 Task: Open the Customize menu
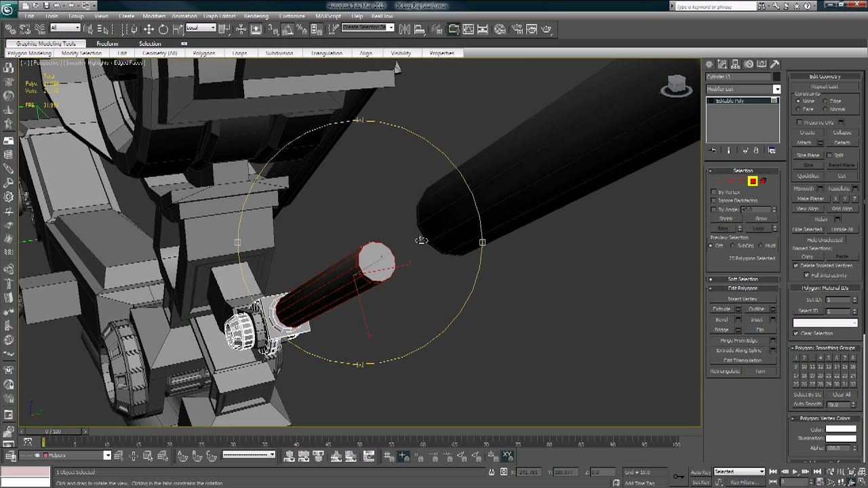(x=292, y=16)
